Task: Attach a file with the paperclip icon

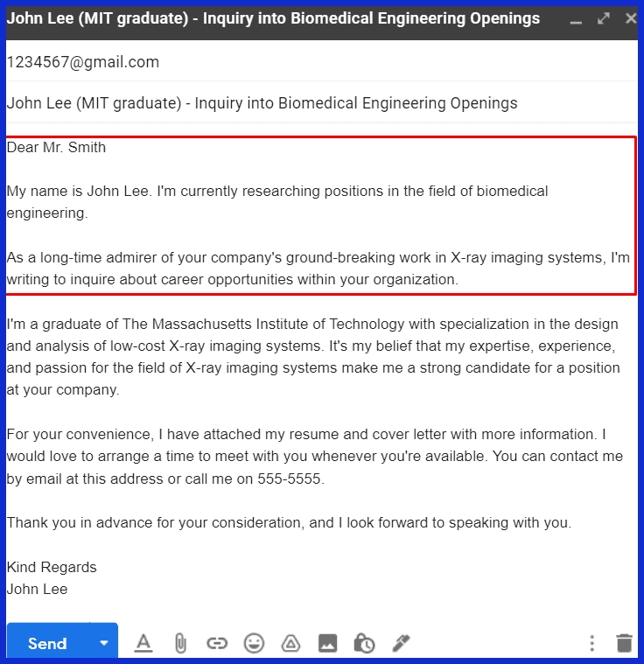Action: (x=180, y=643)
